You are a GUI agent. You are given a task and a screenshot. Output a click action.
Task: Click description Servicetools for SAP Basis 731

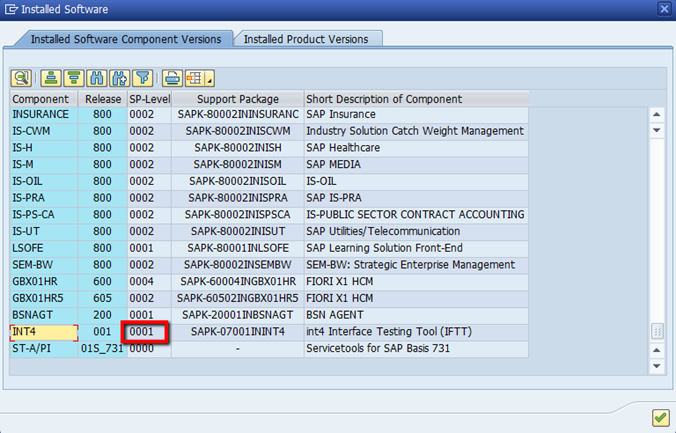(416, 348)
